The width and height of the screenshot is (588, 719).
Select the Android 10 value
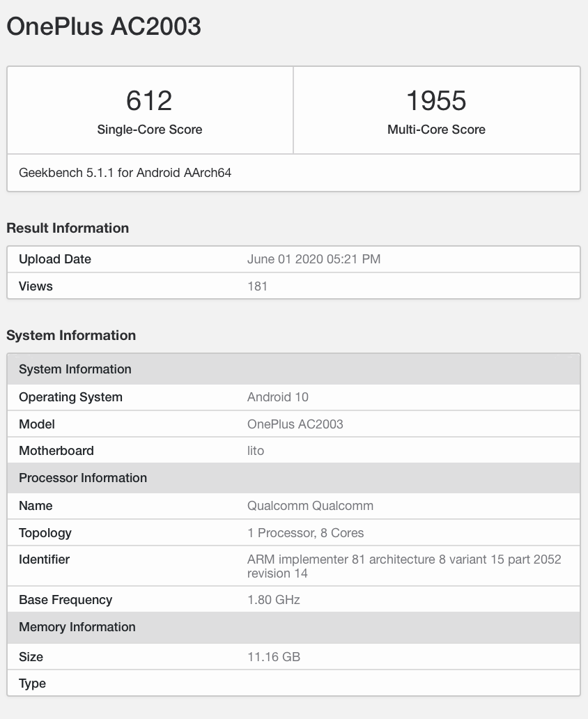pos(277,397)
